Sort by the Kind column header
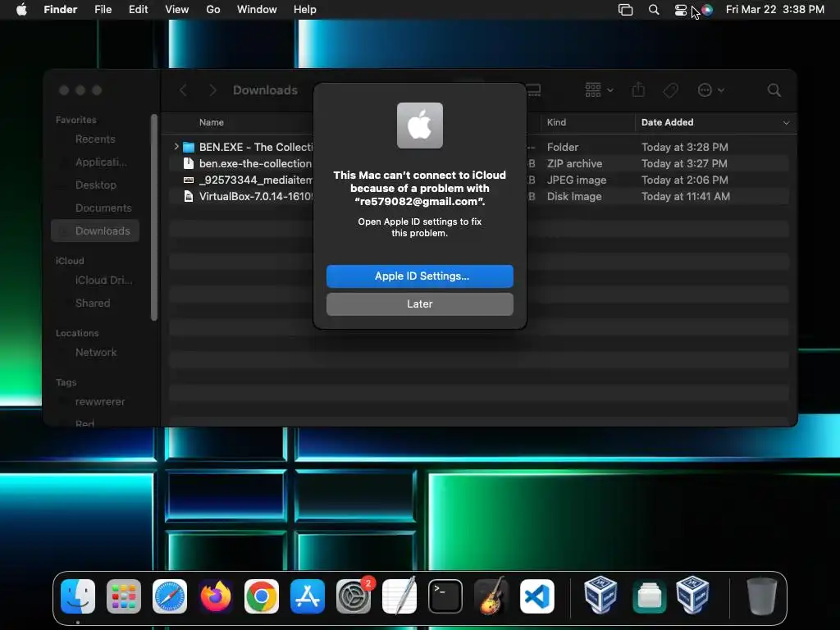This screenshot has height=630, width=840. [557, 122]
